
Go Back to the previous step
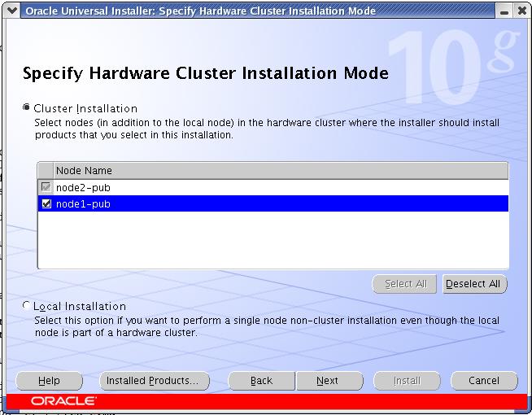coord(262,381)
